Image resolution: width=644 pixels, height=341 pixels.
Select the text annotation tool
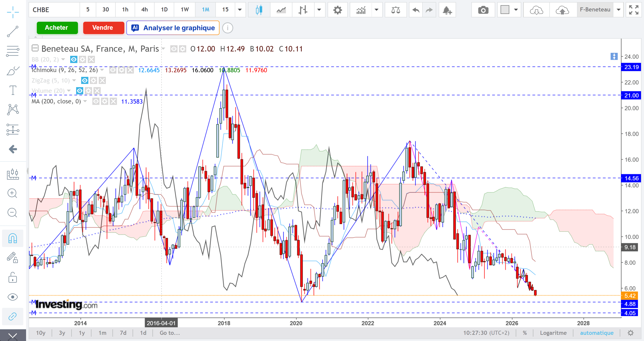click(x=13, y=90)
